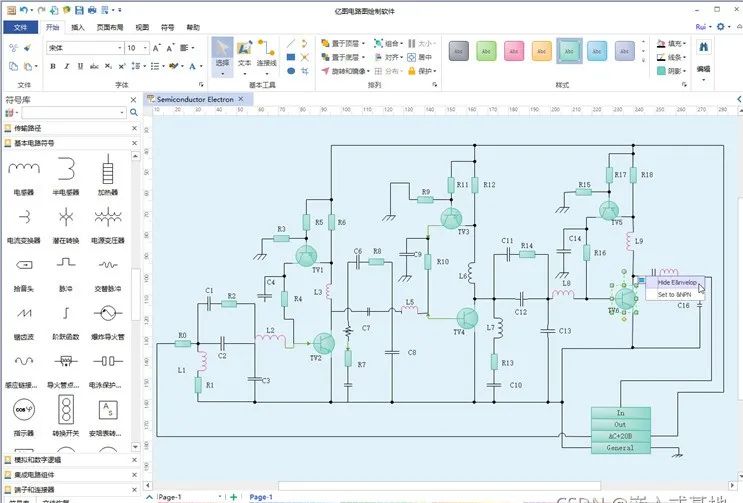Open the 填充 fill dropdown
743x503 pixels.
click(x=671, y=44)
